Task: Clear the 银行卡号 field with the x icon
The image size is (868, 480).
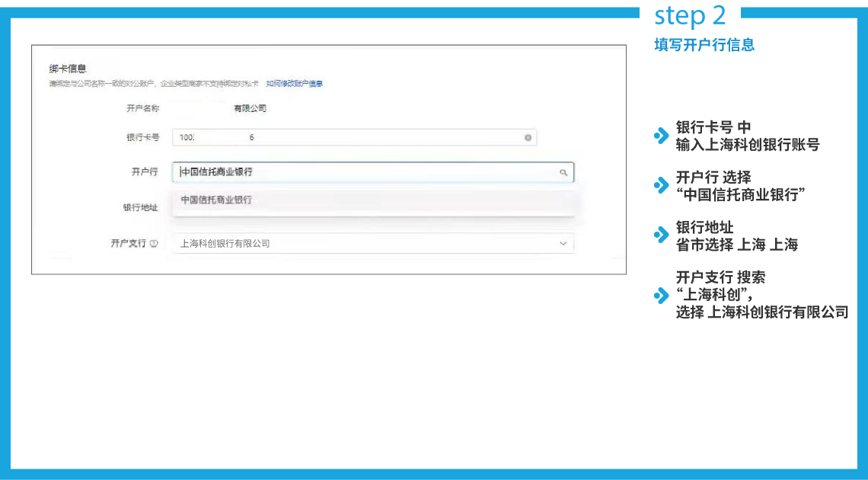Action: coord(528,138)
